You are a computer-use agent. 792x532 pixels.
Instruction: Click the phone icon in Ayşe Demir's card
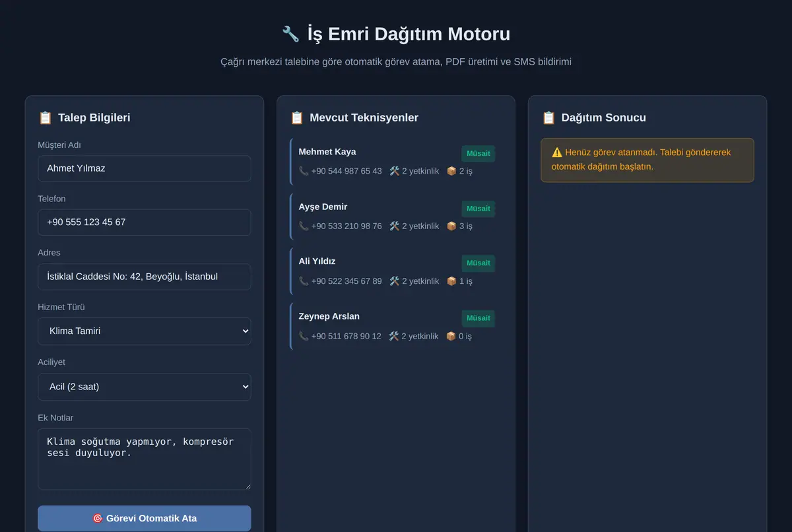click(304, 226)
